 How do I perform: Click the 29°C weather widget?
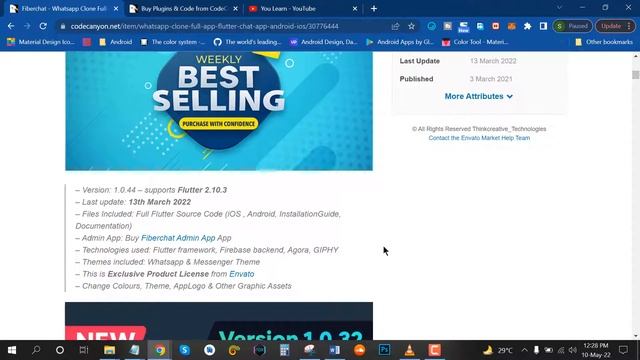click(x=498, y=350)
